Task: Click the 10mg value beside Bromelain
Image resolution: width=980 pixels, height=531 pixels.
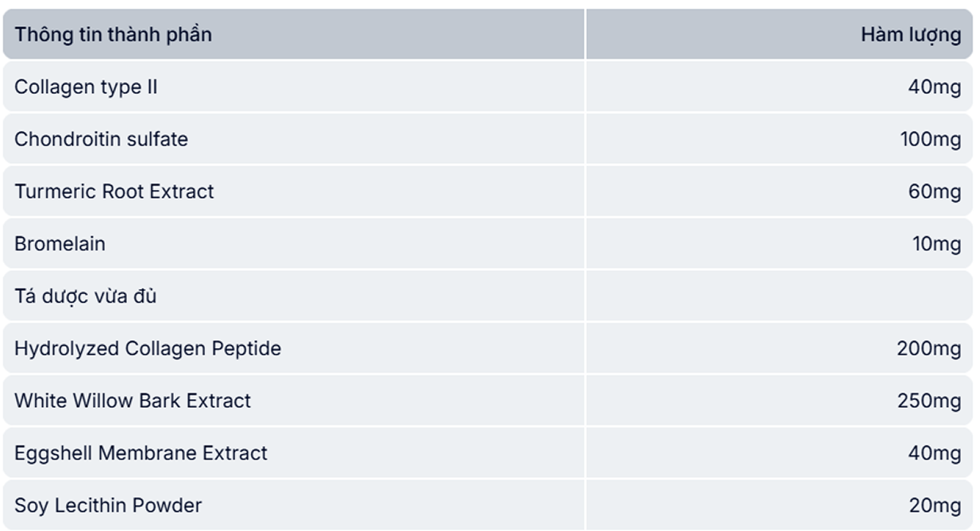Action: (936, 244)
